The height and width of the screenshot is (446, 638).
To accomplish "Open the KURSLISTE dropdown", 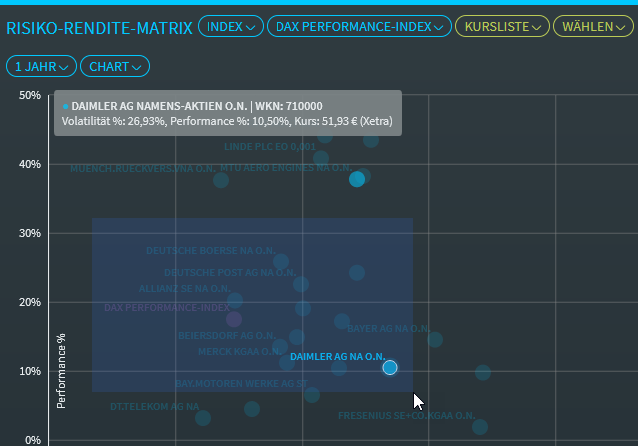I will coord(502,27).
